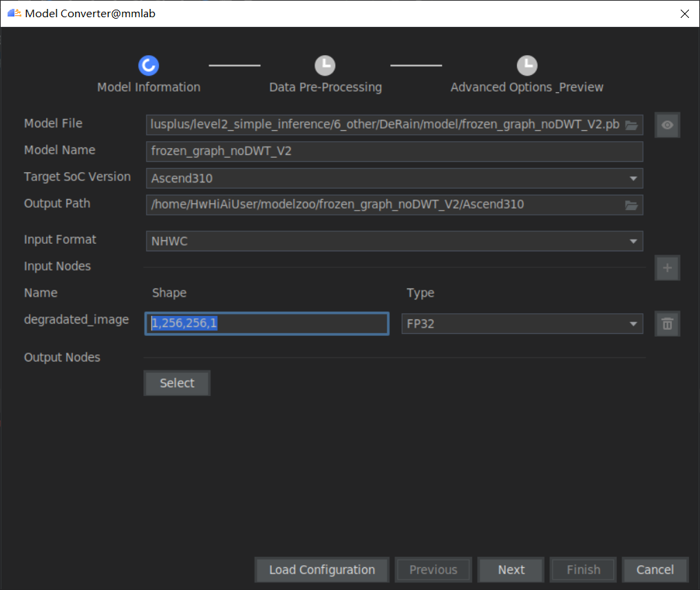The height and width of the screenshot is (590, 700).
Task: Click into Model Name text field
Action: tap(394, 151)
